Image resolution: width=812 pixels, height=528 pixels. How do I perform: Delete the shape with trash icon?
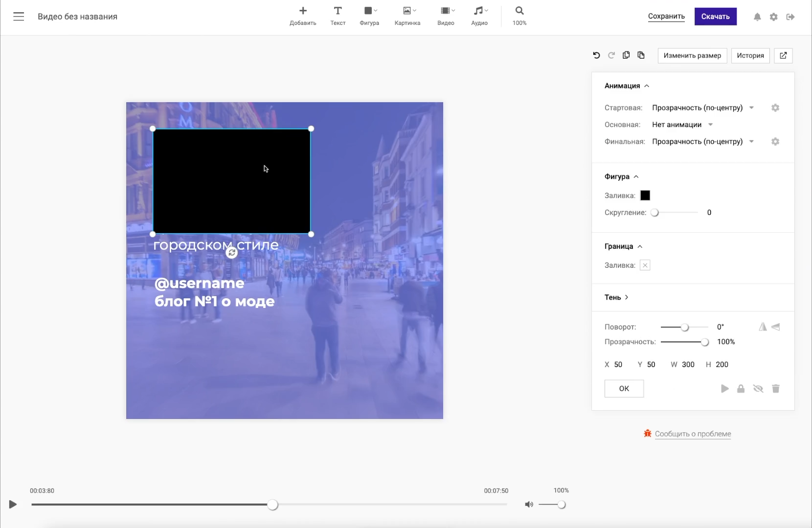click(775, 389)
